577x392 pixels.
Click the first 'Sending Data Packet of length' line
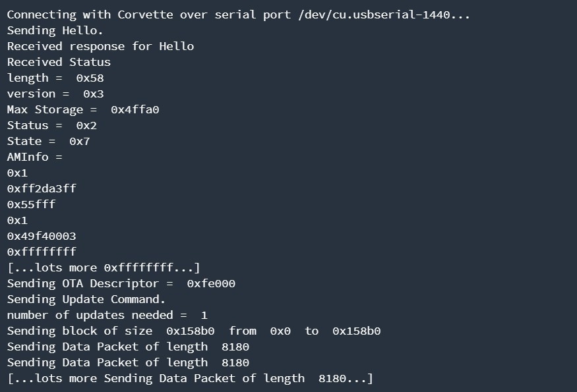(128, 347)
